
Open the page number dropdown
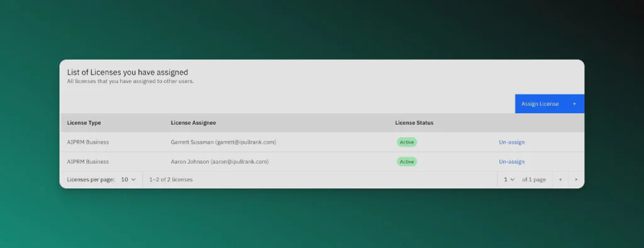click(x=509, y=180)
